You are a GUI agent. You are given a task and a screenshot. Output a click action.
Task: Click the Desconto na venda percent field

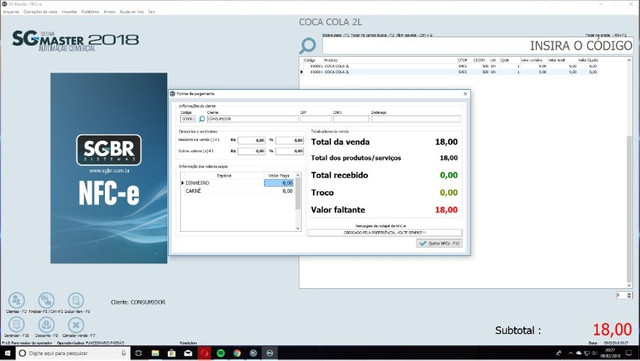coord(289,140)
